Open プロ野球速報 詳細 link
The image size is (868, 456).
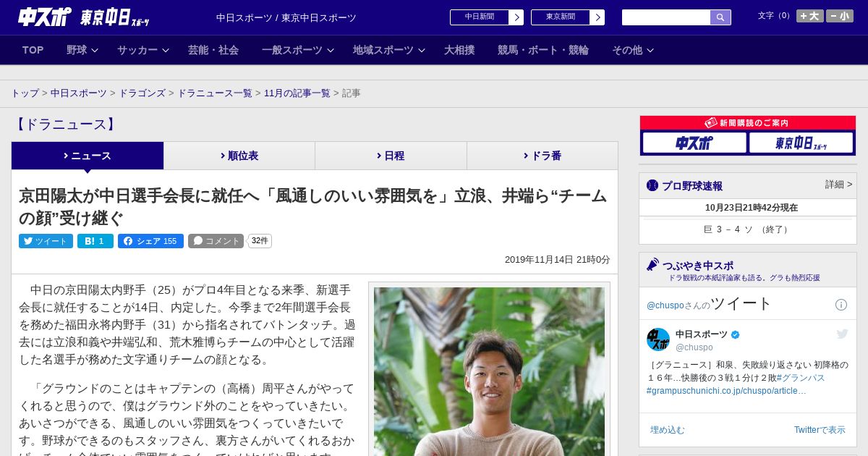click(839, 185)
